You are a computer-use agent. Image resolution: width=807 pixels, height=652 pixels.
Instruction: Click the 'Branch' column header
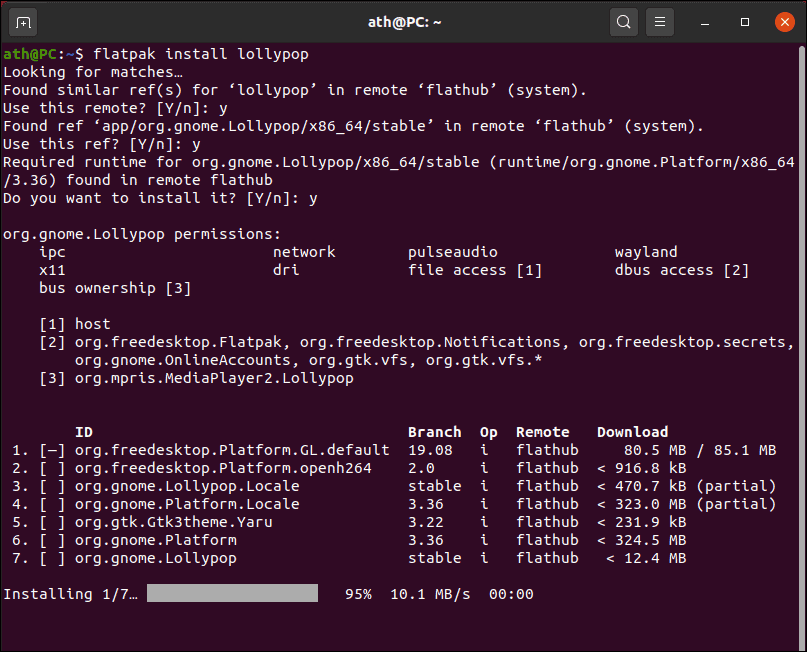[435, 432]
